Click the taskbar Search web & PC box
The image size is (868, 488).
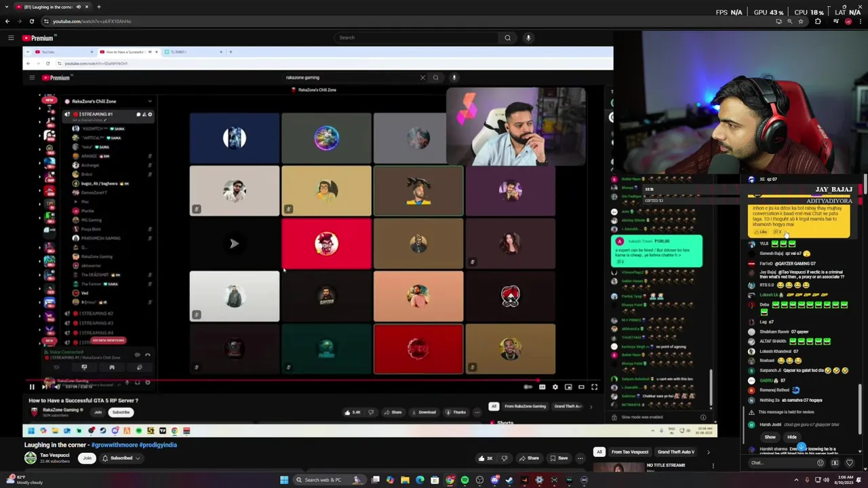329,480
